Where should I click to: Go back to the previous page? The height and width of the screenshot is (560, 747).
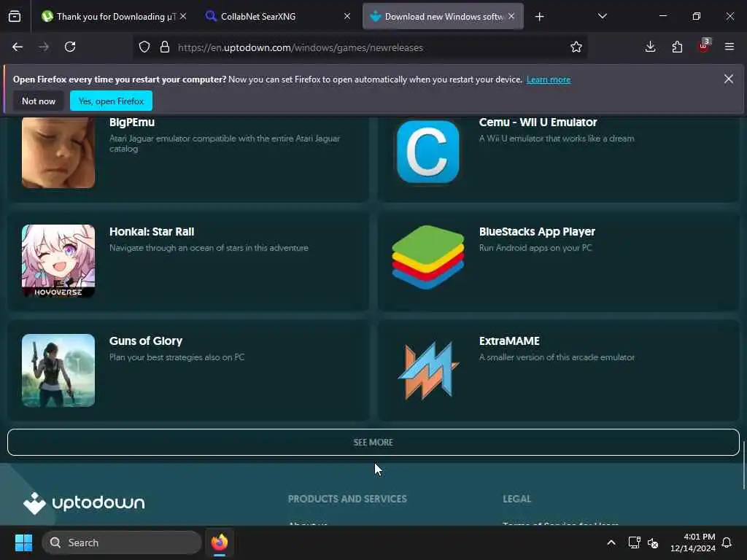[18, 47]
